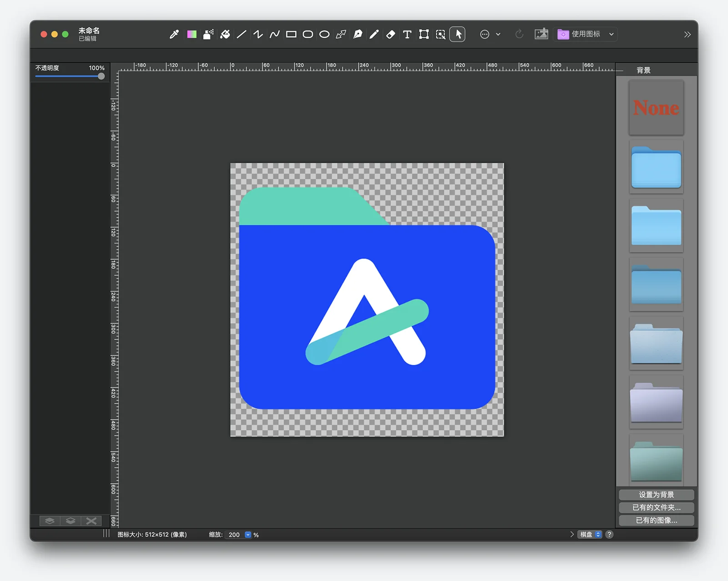The width and height of the screenshot is (728, 581).
Task: Click the move layer down button
Action: (x=71, y=521)
